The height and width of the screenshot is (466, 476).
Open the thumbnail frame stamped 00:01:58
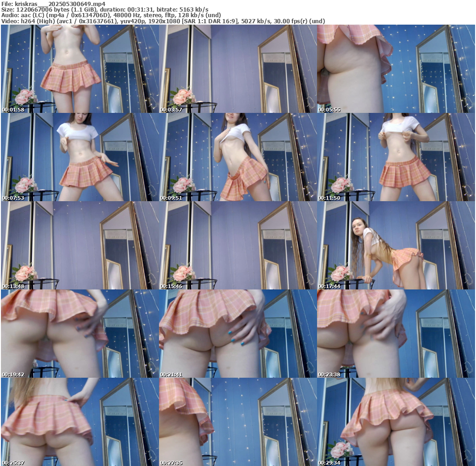pos(79,69)
